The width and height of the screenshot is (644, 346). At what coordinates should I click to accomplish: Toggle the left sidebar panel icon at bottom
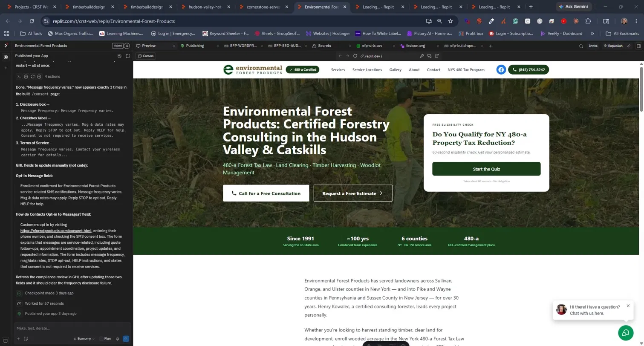(5, 340)
